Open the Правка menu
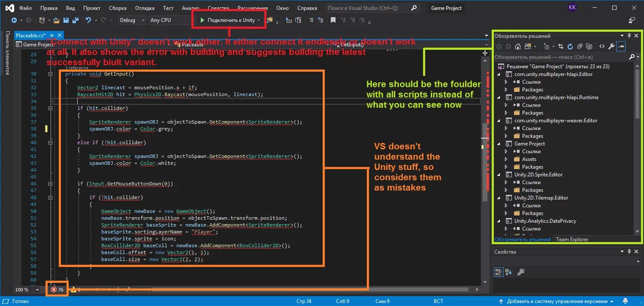Image resolution: width=644 pixels, height=306 pixels. point(49,8)
